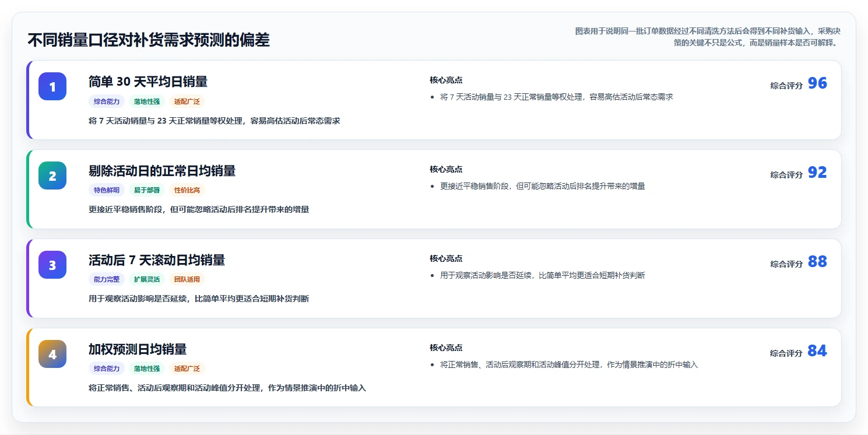Click the 特色鲜明 tag
The image size is (868, 435).
(x=107, y=190)
